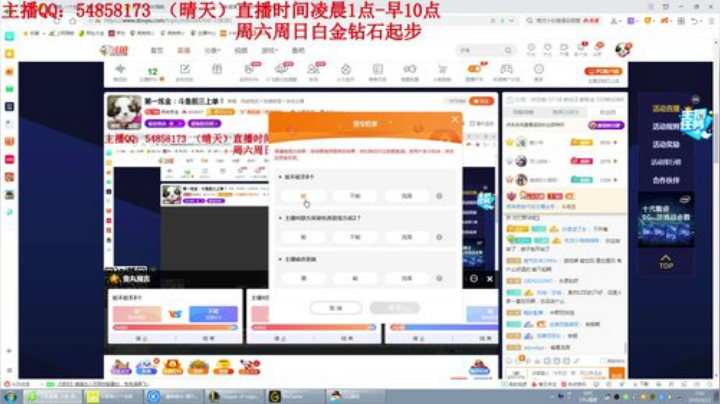The width and height of the screenshot is (720, 404).
Task: Select first option under the second question
Action: click(304, 237)
